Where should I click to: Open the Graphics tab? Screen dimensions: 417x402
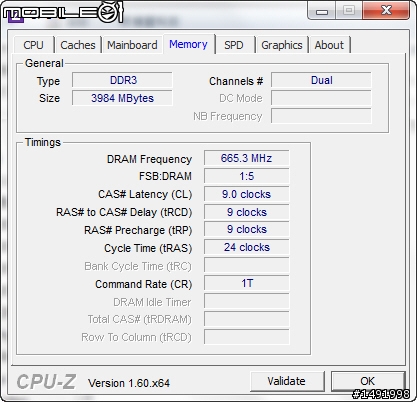pos(282,45)
